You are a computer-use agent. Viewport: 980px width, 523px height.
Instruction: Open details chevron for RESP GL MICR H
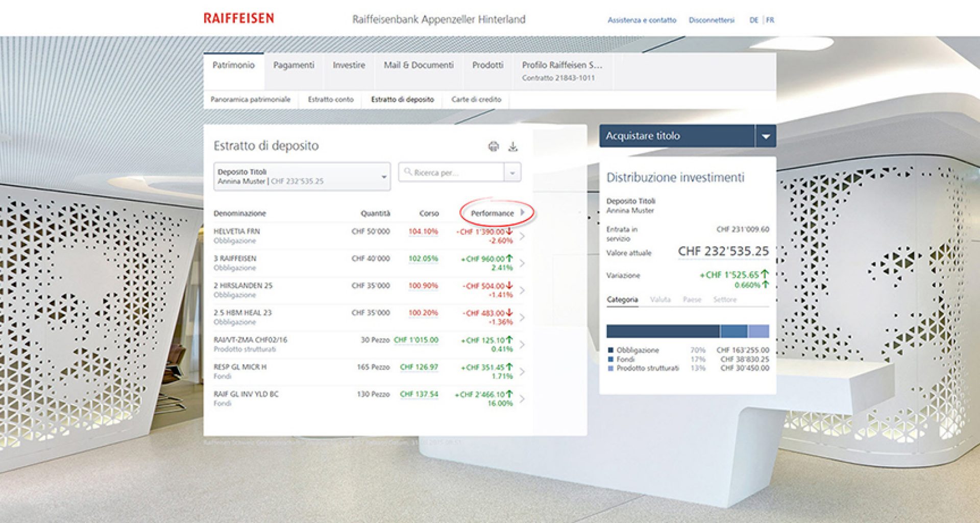tap(522, 371)
